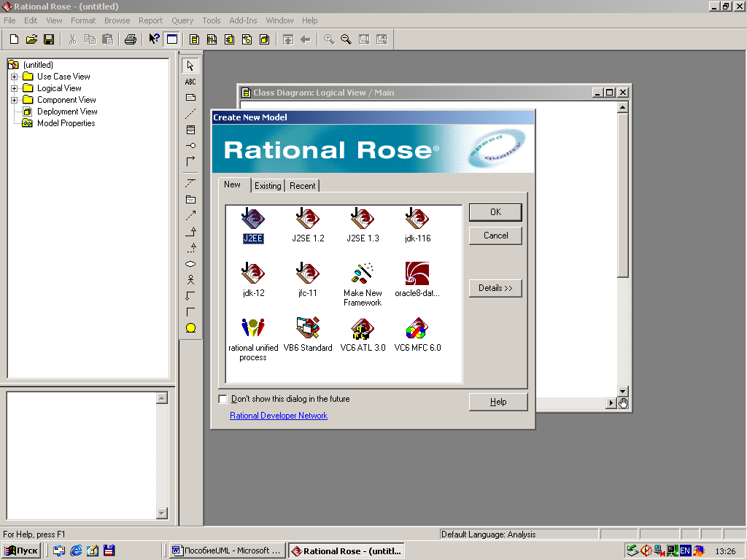Open the Report menu
This screenshot has width=747, height=560.
[150, 20]
